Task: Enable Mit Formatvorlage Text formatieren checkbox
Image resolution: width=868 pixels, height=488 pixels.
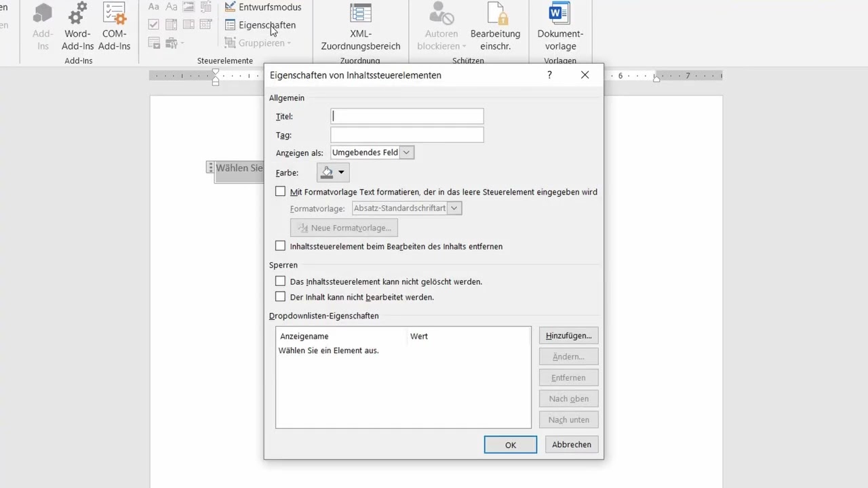Action: pos(280,192)
